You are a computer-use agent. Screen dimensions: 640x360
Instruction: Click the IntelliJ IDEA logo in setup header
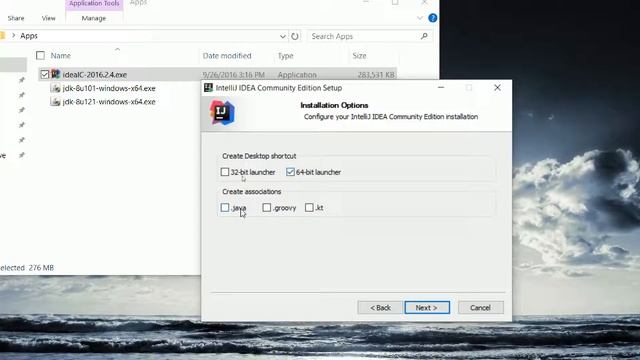point(222,112)
